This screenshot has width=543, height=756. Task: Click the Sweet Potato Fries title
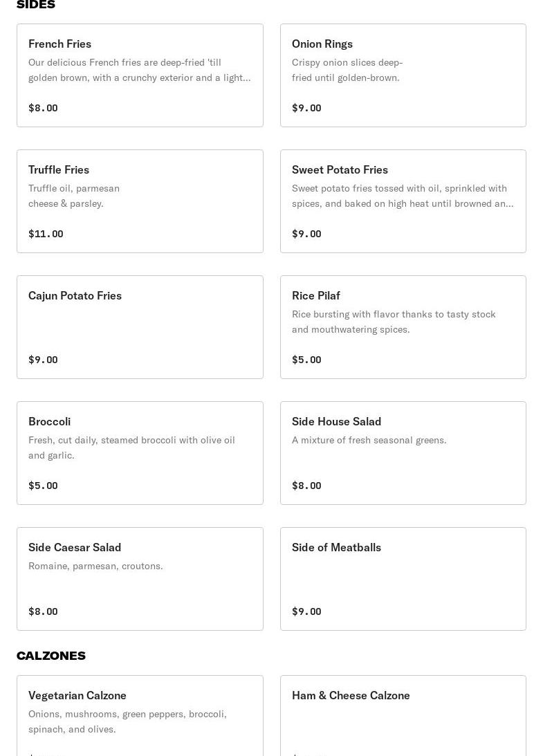[x=340, y=169]
